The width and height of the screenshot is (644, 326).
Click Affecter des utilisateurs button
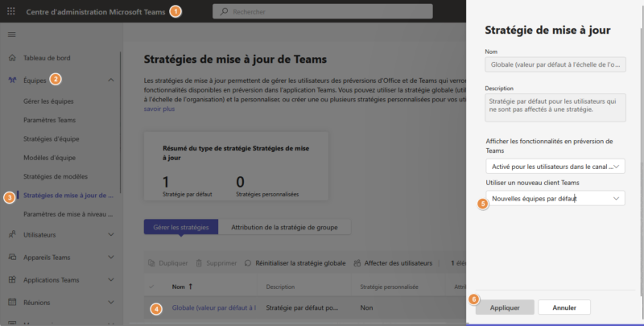(x=393, y=262)
